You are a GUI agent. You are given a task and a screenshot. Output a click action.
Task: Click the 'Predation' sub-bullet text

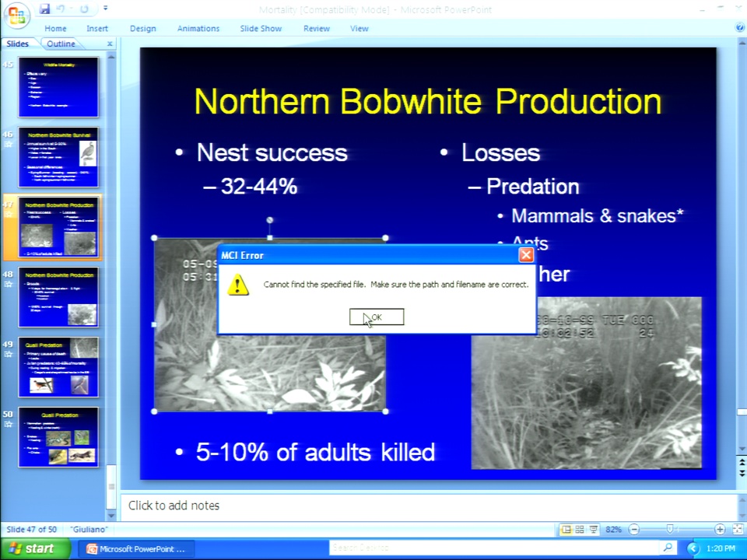[x=532, y=187]
